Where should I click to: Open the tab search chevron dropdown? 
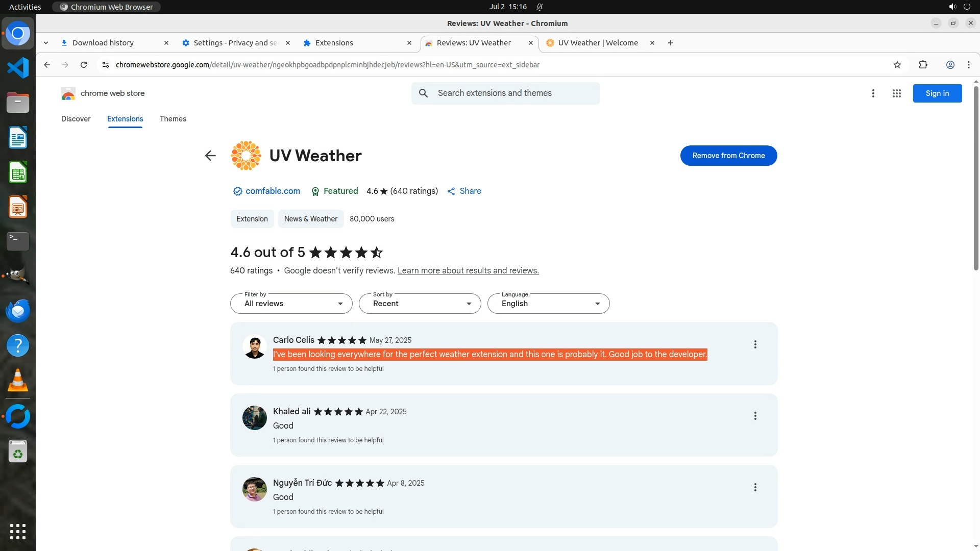[x=46, y=43]
